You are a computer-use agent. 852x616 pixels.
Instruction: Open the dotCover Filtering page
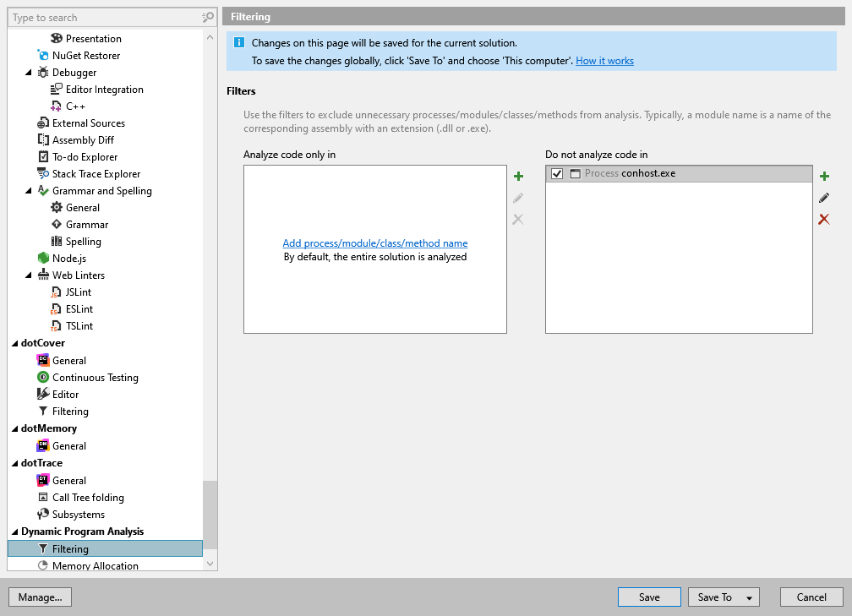pos(70,412)
